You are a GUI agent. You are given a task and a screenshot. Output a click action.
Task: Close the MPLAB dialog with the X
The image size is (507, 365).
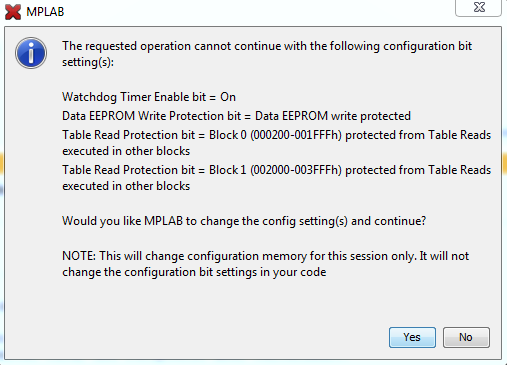(478, 7)
